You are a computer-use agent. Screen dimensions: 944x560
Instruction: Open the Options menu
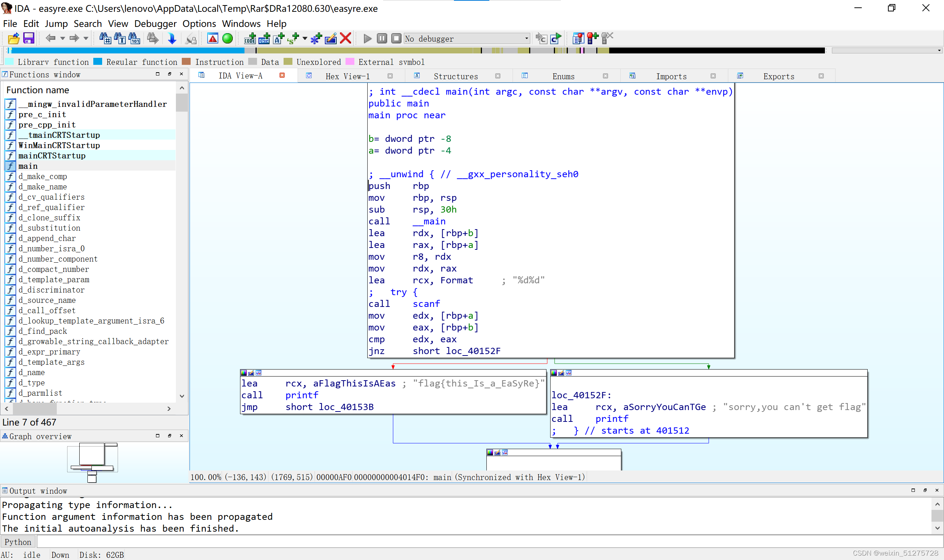[199, 24]
